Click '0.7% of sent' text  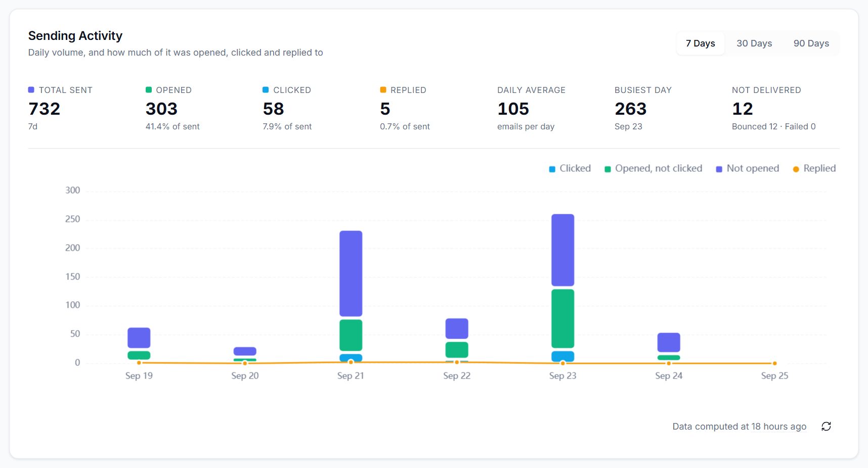pyautogui.click(x=405, y=126)
